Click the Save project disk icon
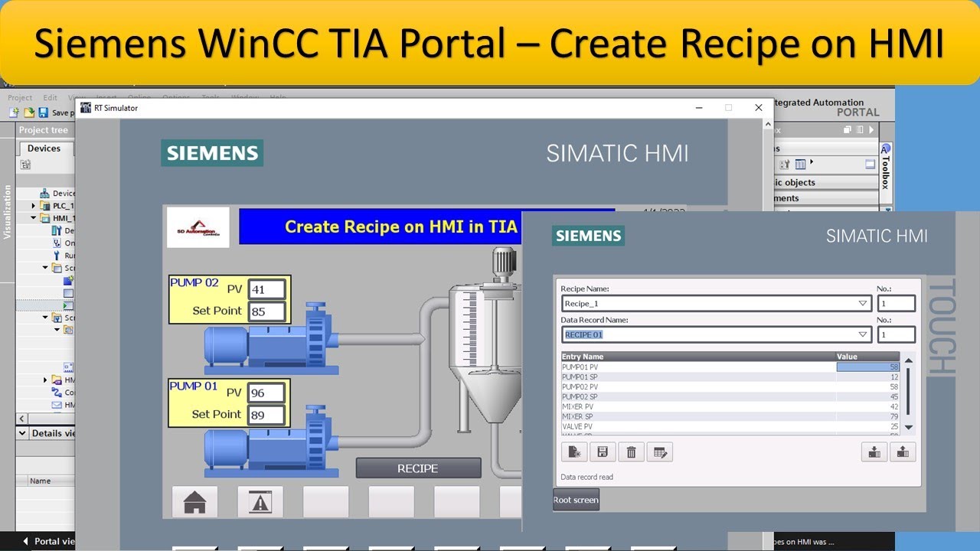The image size is (980, 551). tap(44, 112)
